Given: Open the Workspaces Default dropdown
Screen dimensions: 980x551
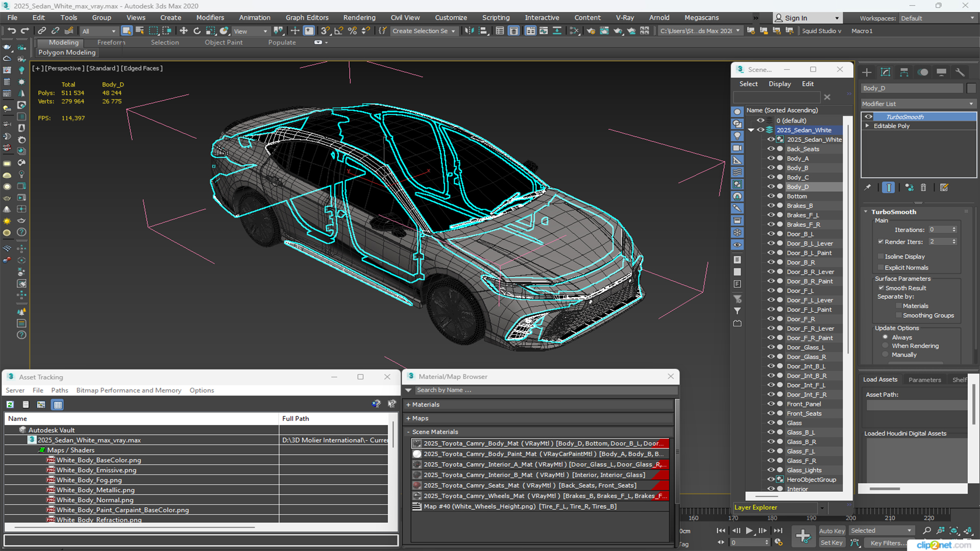Looking at the screenshot, I should [x=937, y=18].
